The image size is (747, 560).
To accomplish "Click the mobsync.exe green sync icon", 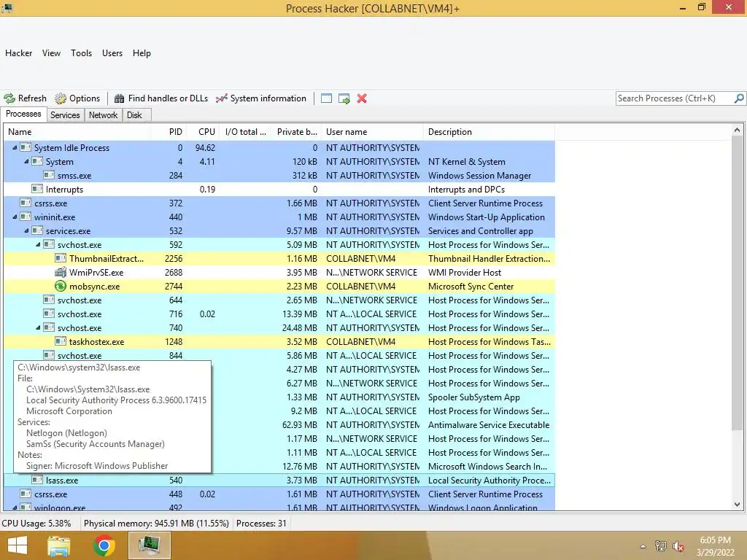I will tap(60, 286).
